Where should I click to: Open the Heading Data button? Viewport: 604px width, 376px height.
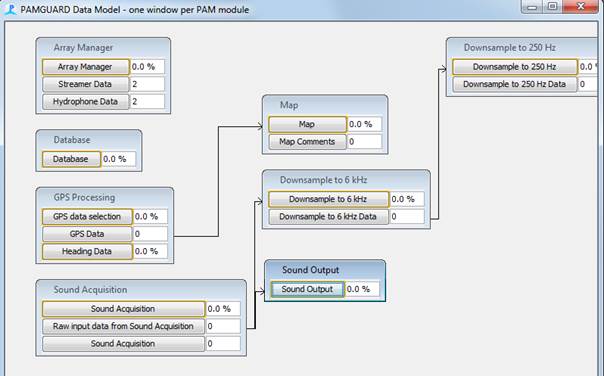(x=87, y=251)
